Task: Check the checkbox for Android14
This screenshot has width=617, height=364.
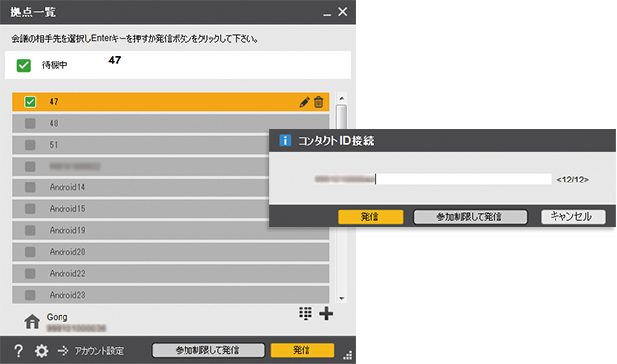Action: click(x=30, y=187)
